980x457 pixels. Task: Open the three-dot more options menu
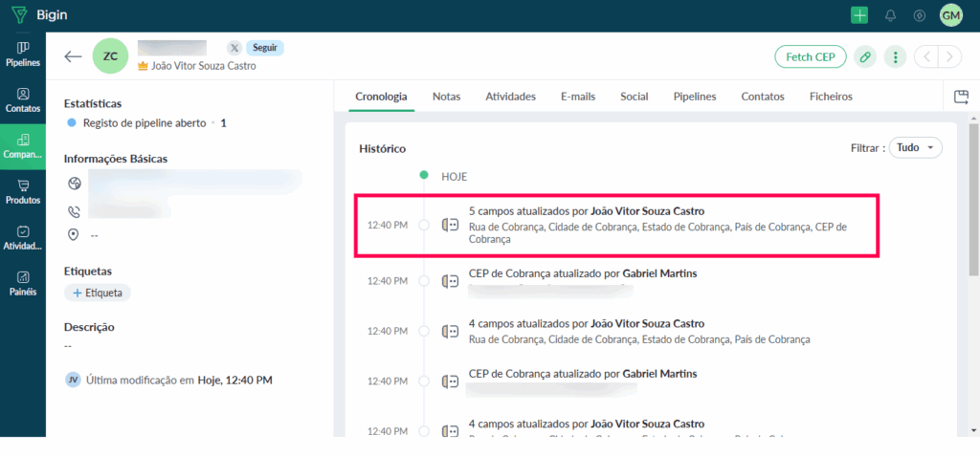pyautogui.click(x=895, y=57)
